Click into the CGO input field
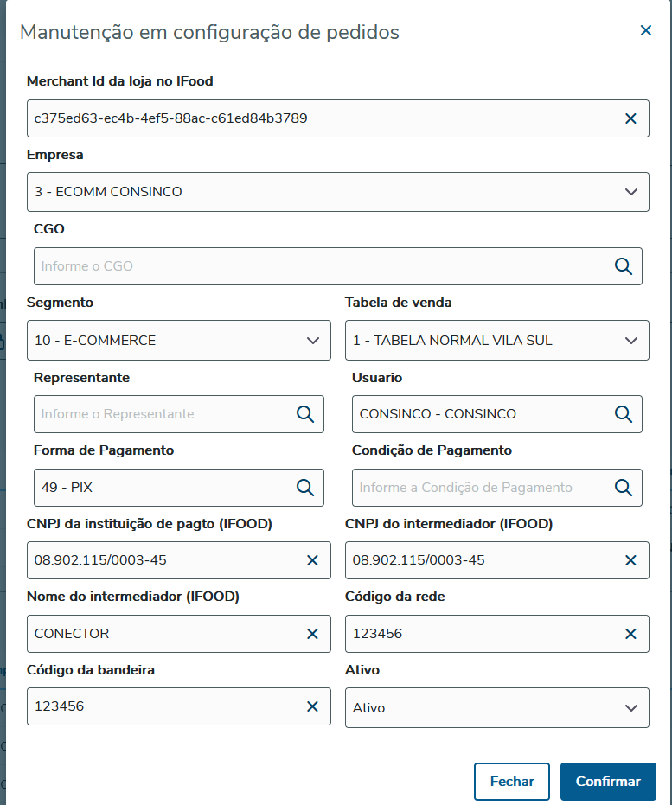 coord(320,266)
